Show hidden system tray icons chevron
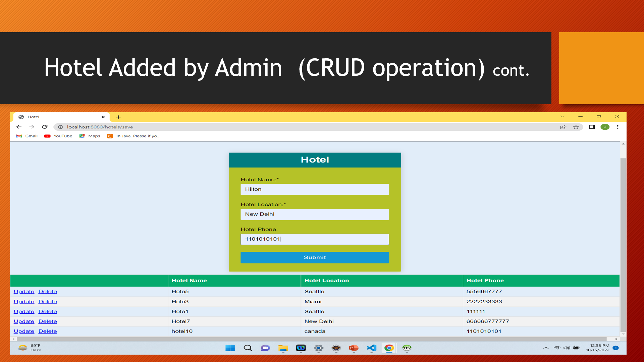Image resolution: width=644 pixels, height=362 pixels. [546, 348]
